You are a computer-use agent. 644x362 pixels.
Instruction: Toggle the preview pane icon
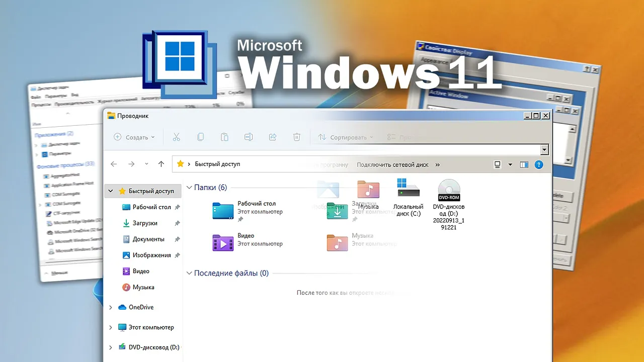(524, 164)
